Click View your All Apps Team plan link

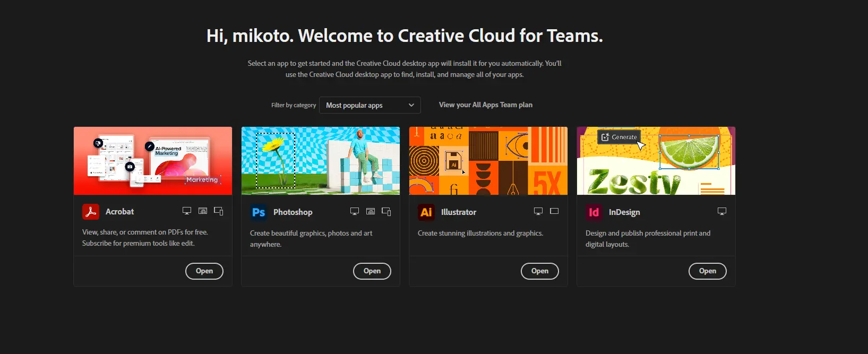486,105
